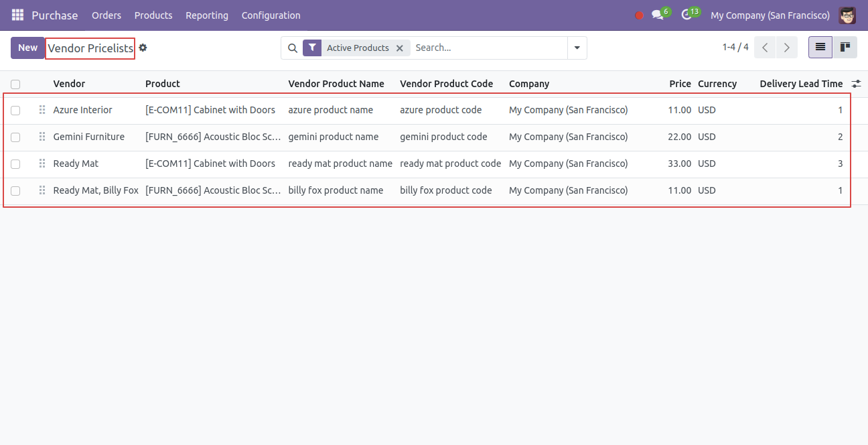Viewport: 868px width, 445px height.
Task: Sort by Delivery Lead Time header
Action: [801, 84]
